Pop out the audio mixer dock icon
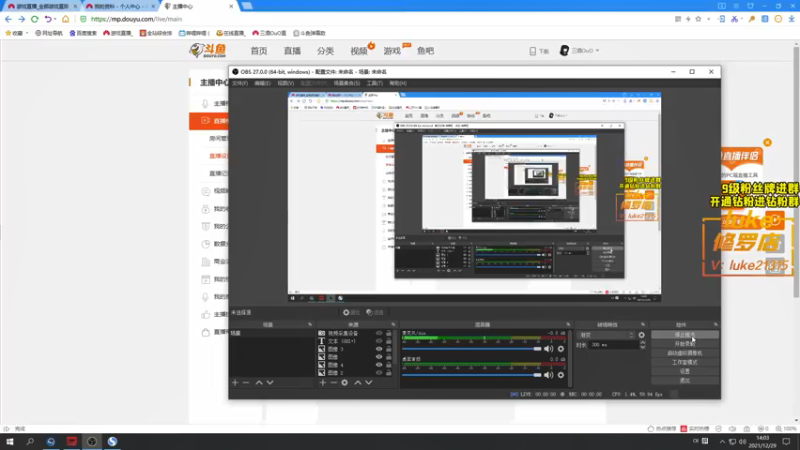The width and height of the screenshot is (800, 450). [x=568, y=324]
